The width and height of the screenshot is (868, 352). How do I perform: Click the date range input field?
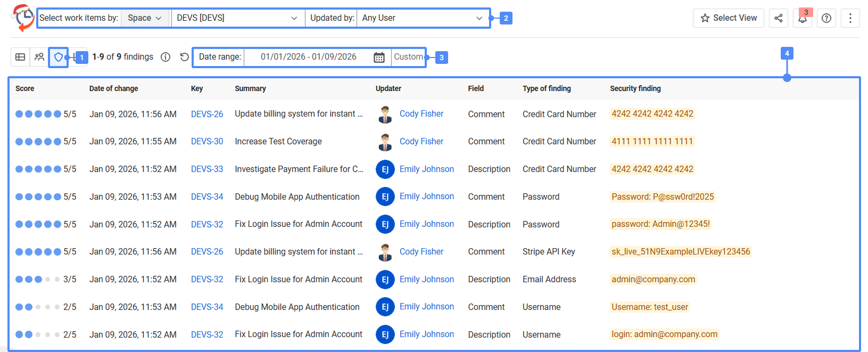(x=309, y=57)
